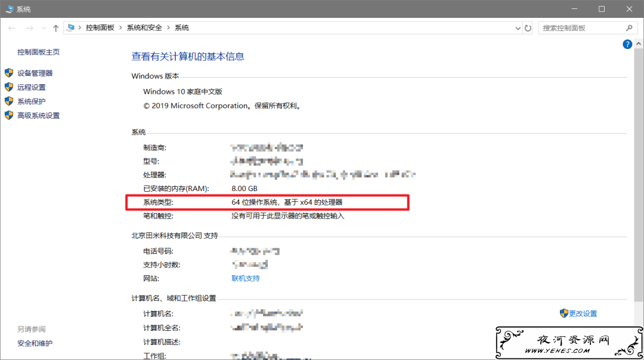The width and height of the screenshot is (644, 360).
Task: Click the Back navigation arrow
Action: (11, 28)
